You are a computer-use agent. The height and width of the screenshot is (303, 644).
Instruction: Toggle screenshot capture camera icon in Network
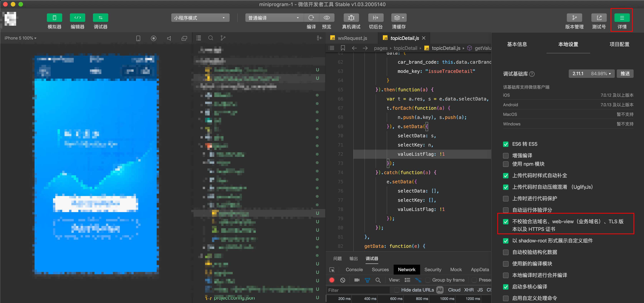357,280
